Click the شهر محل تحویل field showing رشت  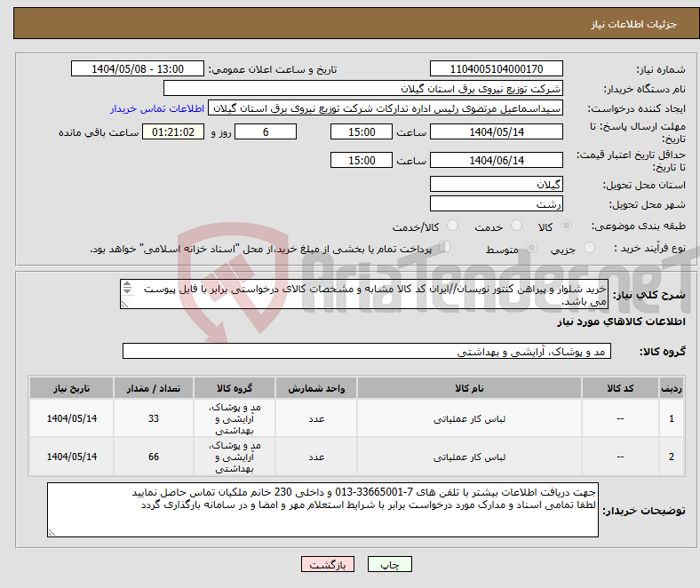pos(496,203)
